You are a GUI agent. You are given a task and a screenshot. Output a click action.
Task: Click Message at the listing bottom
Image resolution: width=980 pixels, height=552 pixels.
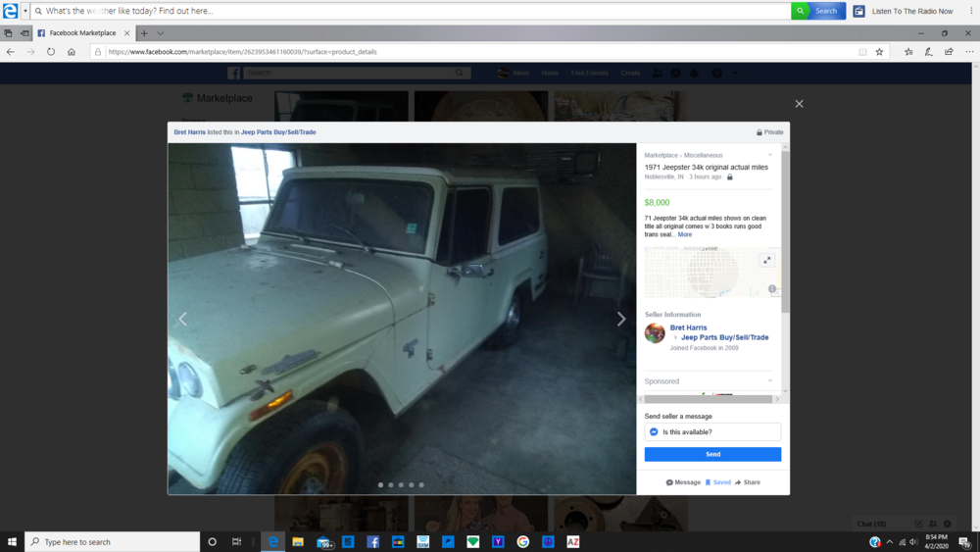coord(683,482)
